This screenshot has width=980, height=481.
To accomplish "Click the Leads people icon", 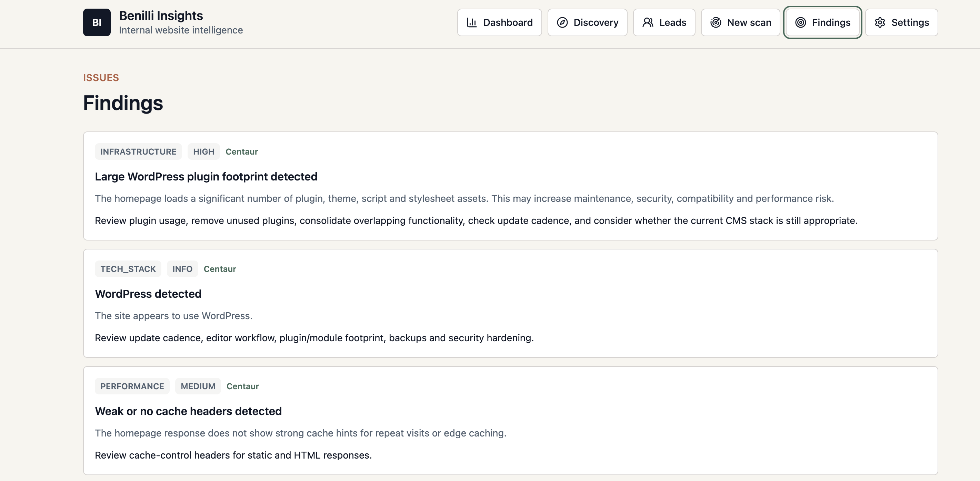I will click(x=648, y=22).
